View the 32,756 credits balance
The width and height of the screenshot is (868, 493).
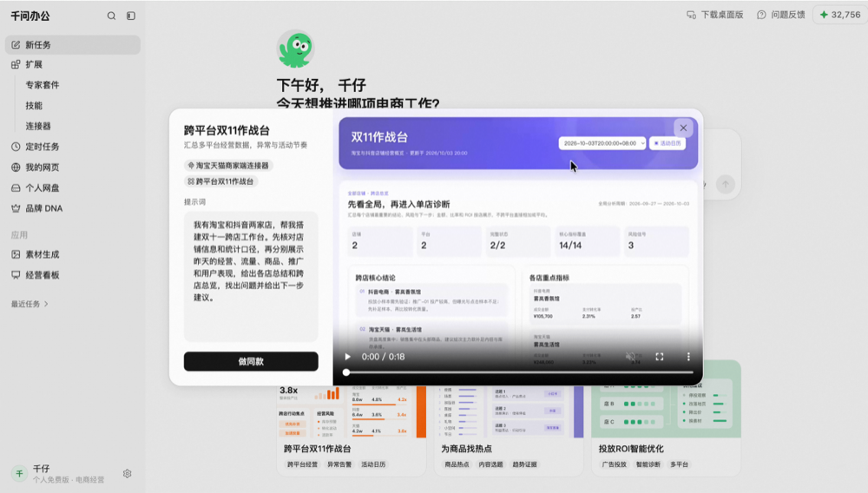pos(839,15)
